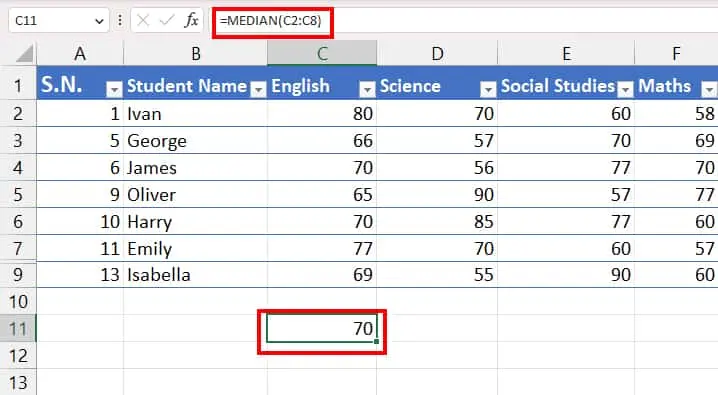718x395 pixels.
Task: Select column F header
Action: [676, 54]
